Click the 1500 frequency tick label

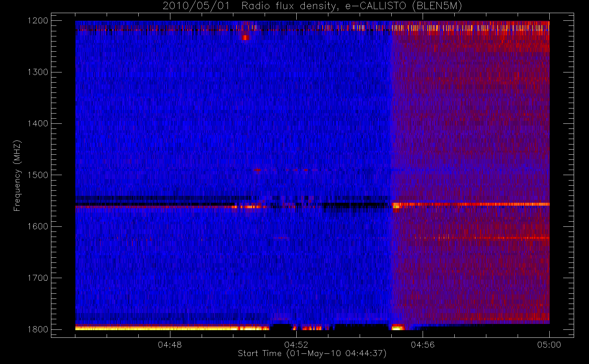tap(38, 175)
